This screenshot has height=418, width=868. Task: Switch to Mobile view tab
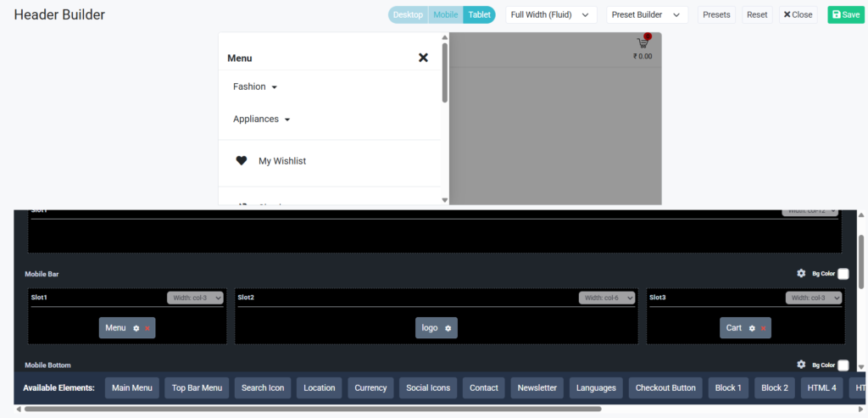(x=446, y=15)
